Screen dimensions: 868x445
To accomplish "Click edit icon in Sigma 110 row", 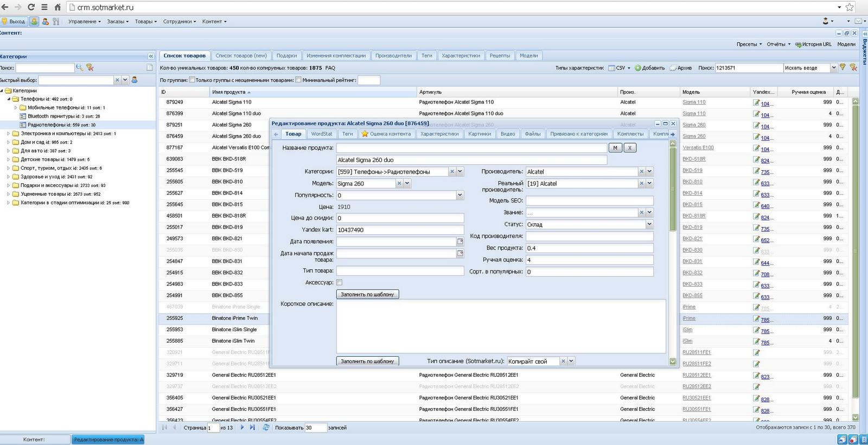I will click(756, 102).
